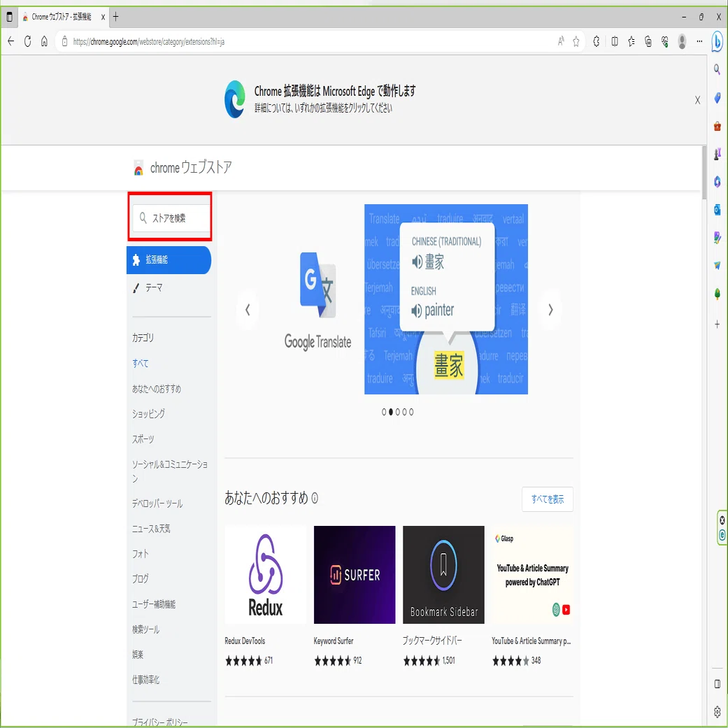
Task: Open the sidebar search magnifier icon
Action: pyautogui.click(x=718, y=70)
